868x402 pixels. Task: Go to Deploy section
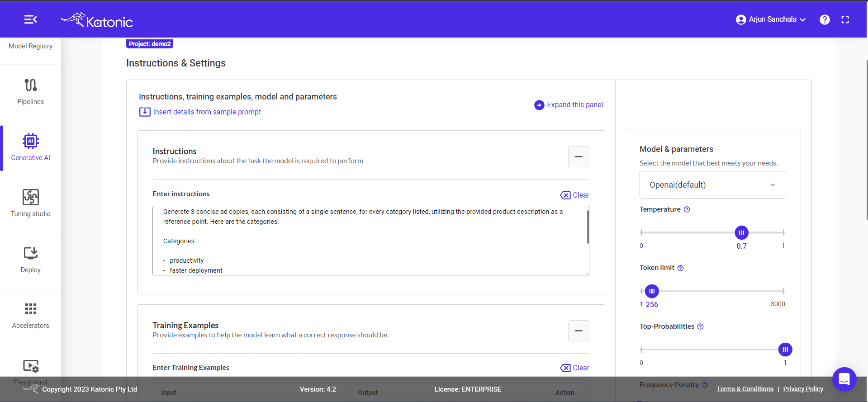tap(30, 260)
